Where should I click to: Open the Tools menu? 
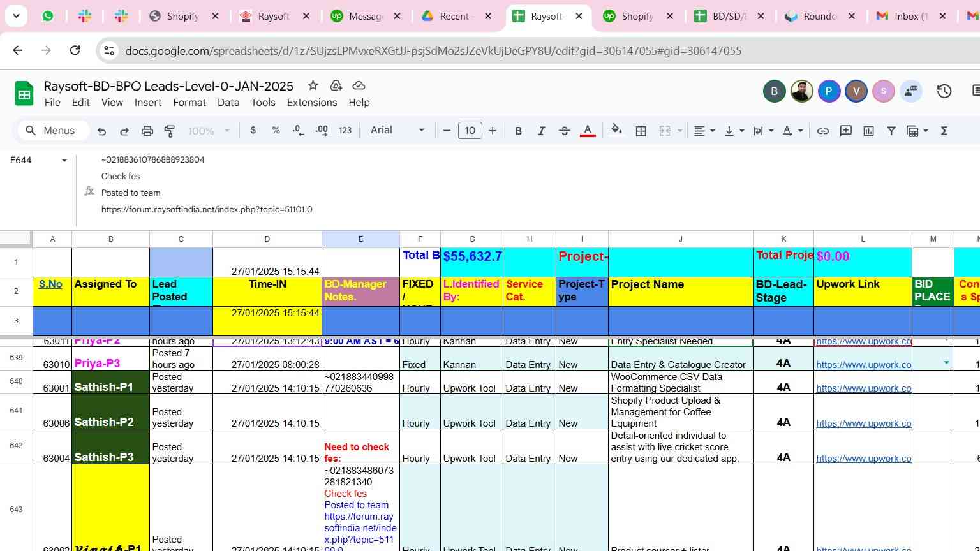pyautogui.click(x=263, y=102)
